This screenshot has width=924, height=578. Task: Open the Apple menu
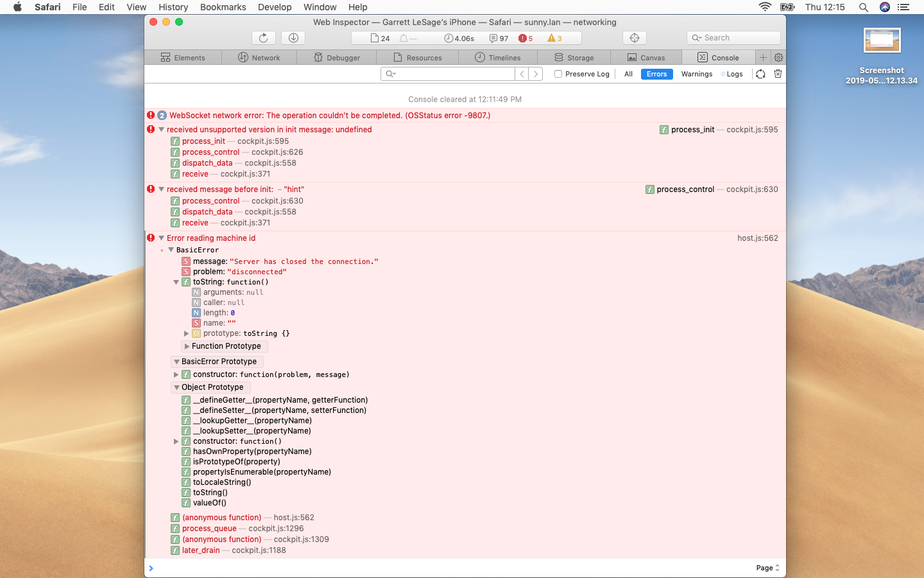click(17, 7)
